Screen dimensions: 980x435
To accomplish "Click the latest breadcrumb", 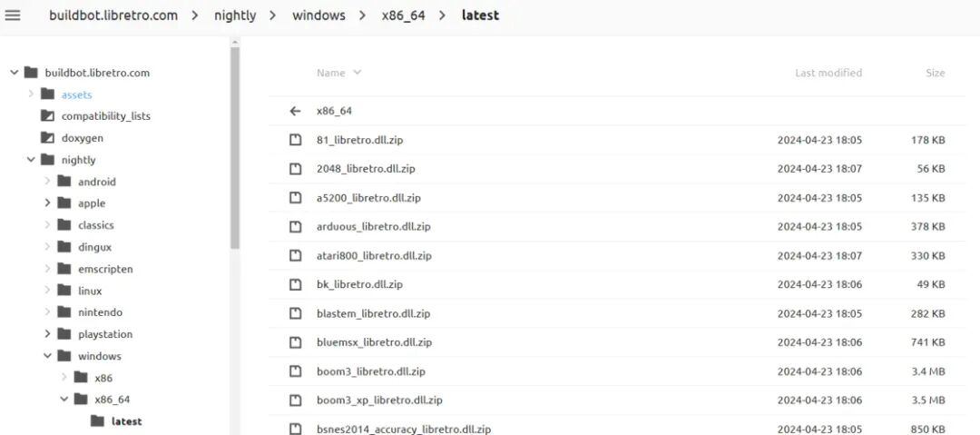I will [x=480, y=15].
